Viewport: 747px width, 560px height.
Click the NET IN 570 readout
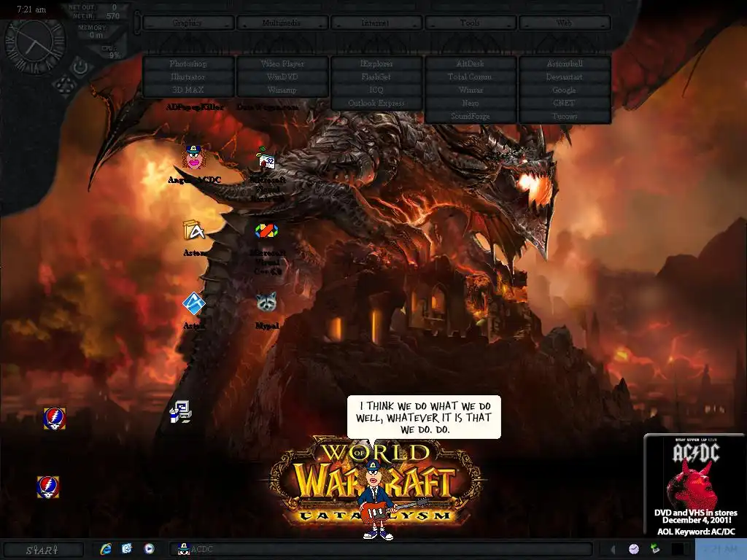click(x=96, y=16)
